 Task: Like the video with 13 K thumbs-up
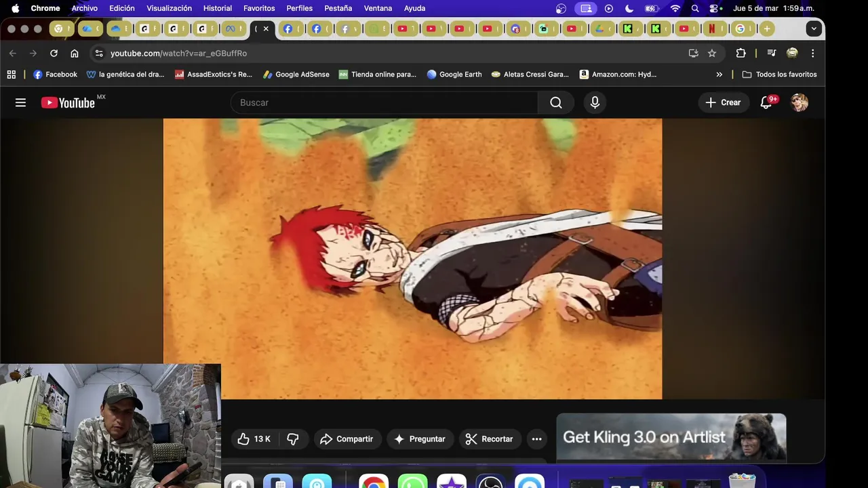[254, 439]
